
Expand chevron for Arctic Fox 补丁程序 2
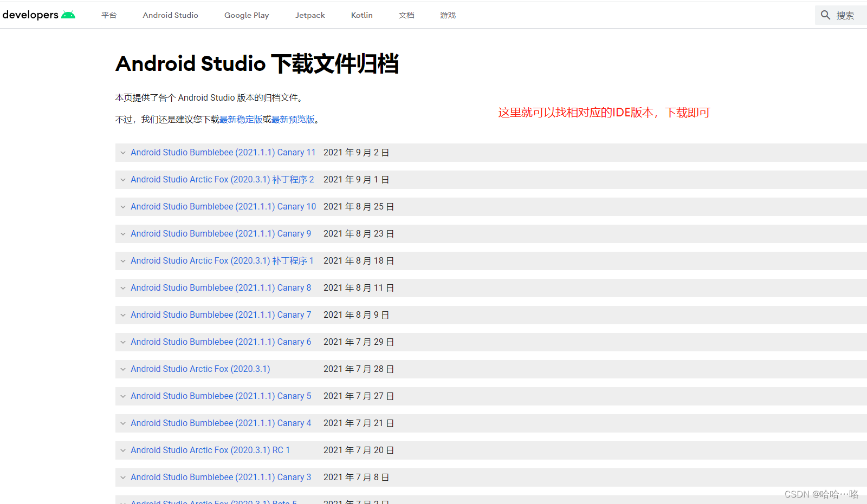click(123, 180)
